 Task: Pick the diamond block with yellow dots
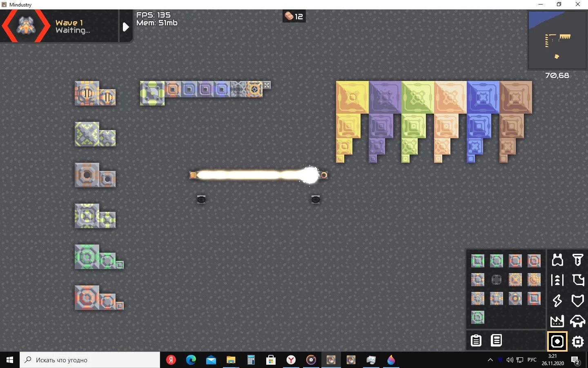coord(515,298)
